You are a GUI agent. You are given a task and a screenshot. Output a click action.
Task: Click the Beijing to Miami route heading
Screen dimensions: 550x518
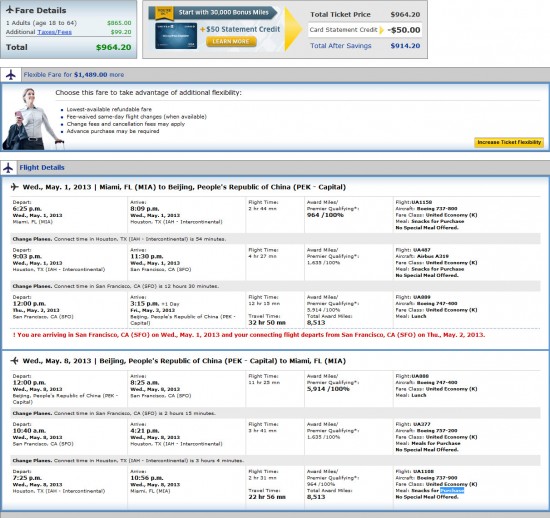coord(184,361)
